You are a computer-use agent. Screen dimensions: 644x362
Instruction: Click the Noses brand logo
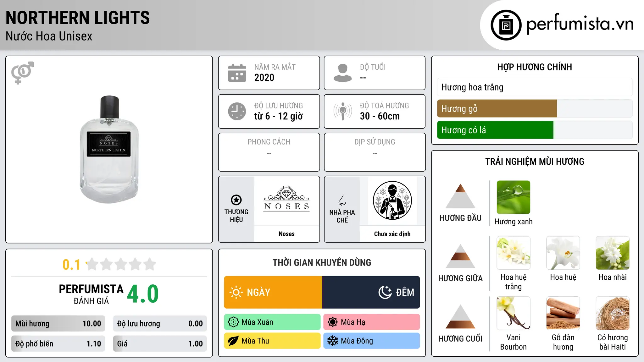(x=286, y=199)
